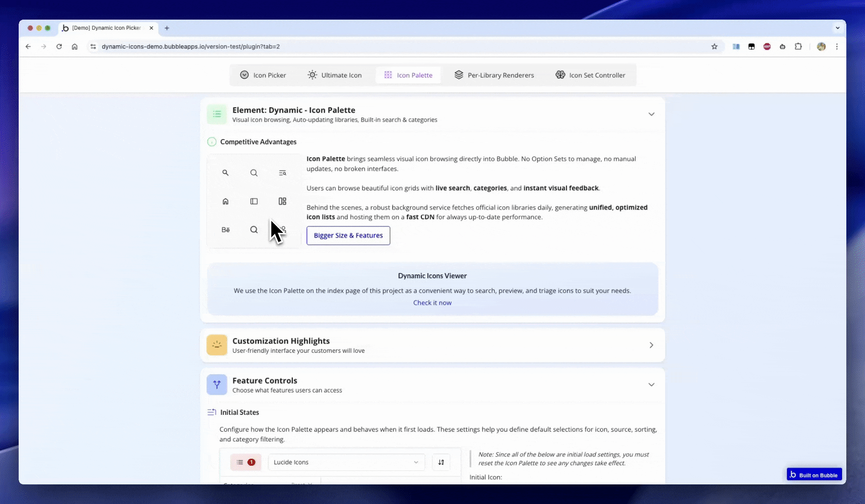Go forward to the next page

click(x=43, y=47)
